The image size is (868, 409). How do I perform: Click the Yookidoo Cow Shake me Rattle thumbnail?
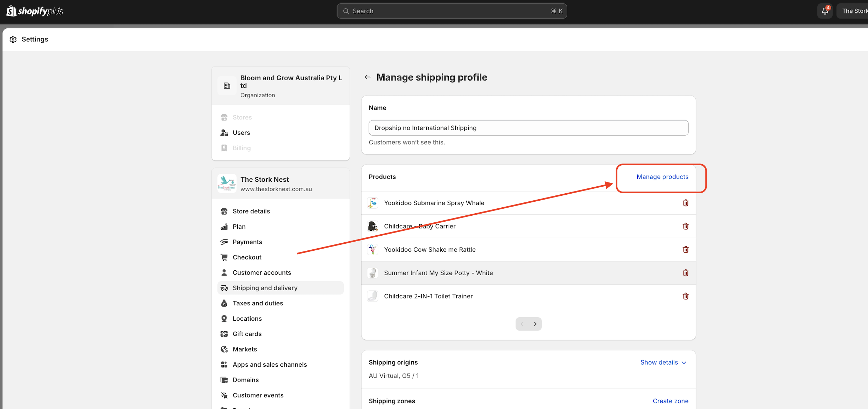tap(373, 249)
